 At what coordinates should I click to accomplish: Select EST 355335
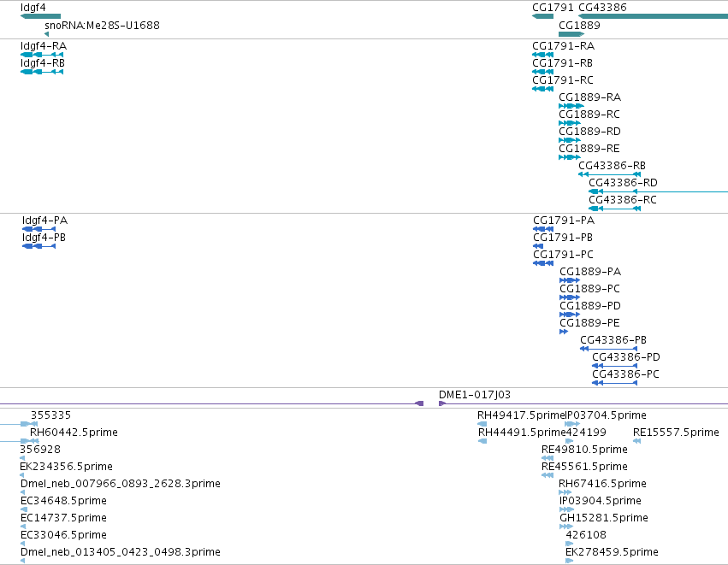point(50,415)
